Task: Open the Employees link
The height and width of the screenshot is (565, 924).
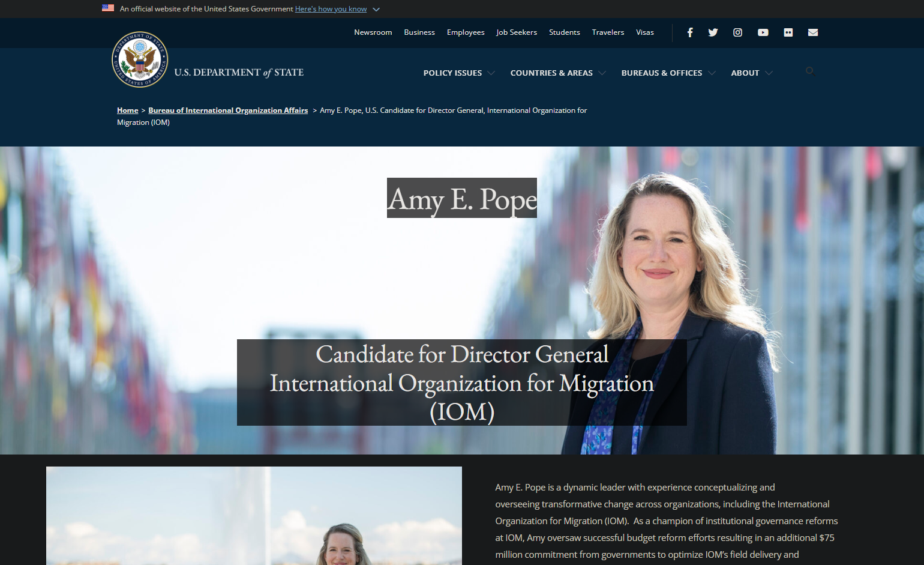Action: tap(466, 32)
